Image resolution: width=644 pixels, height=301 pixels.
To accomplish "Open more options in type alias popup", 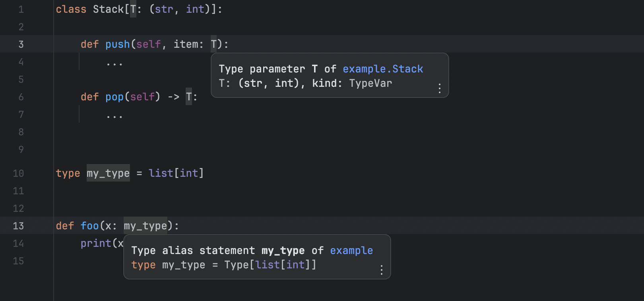I will point(381,270).
